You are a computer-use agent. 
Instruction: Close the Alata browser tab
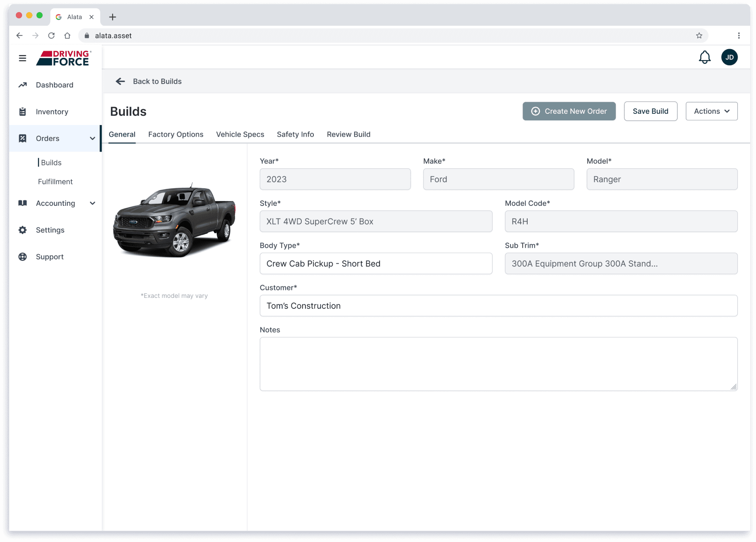coord(91,17)
